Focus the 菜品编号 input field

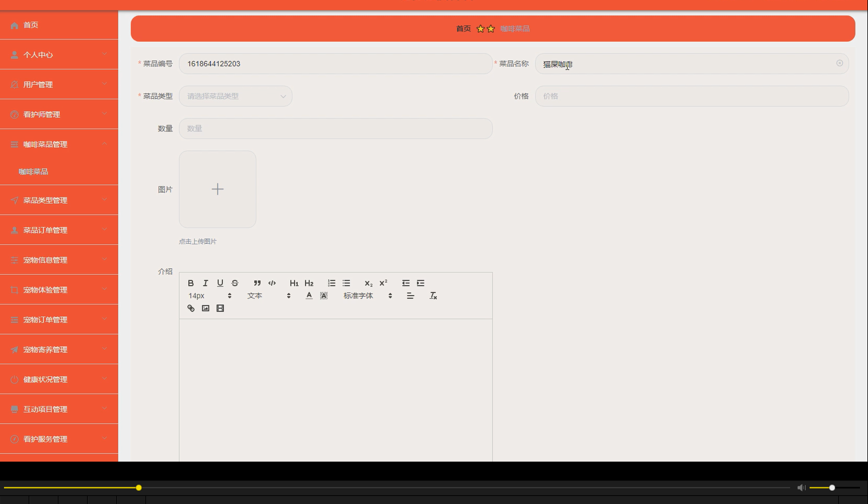click(x=336, y=64)
